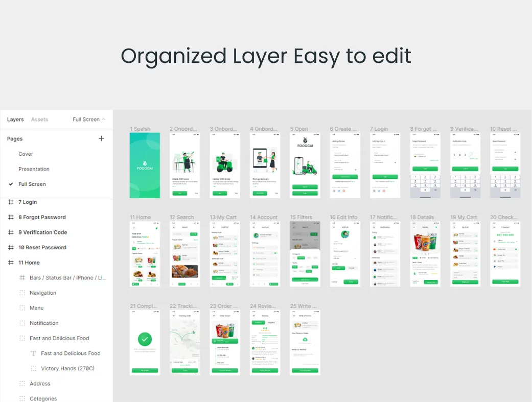Click the frame icon beside 8 Forgot Password
Viewport: 532px width, 402px height.
11,217
